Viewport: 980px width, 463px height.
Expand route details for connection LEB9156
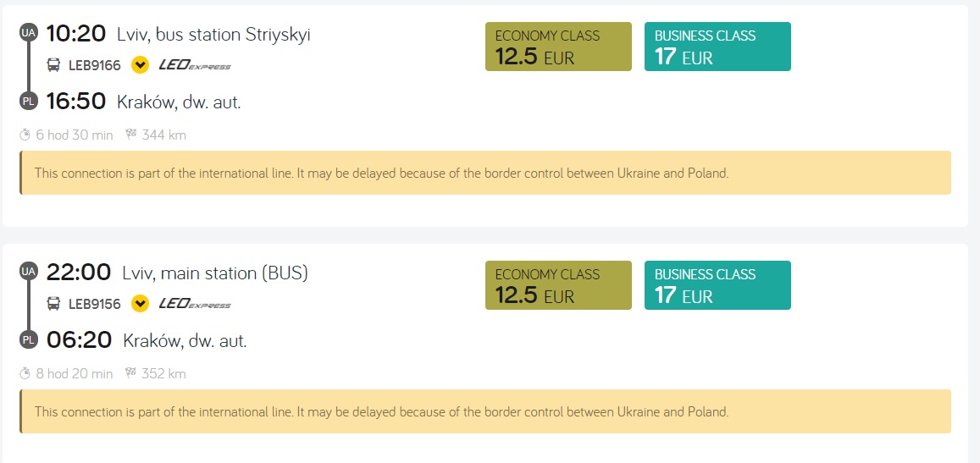point(141,304)
